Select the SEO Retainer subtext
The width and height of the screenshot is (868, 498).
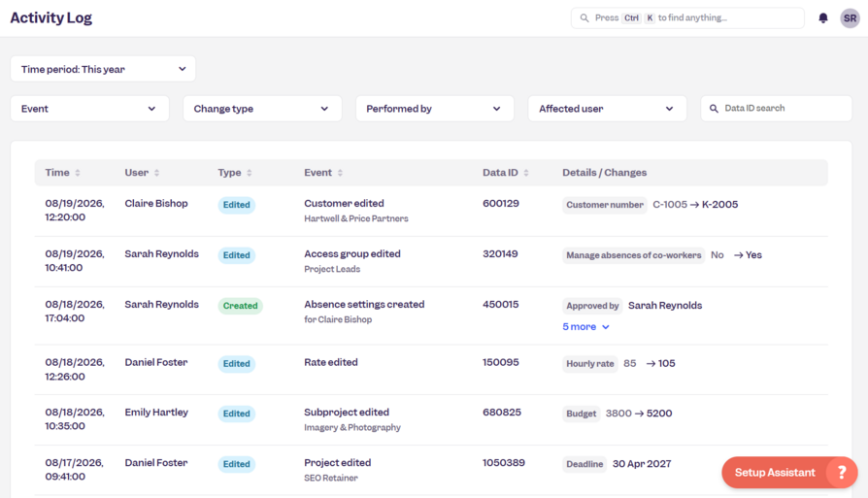[331, 478]
